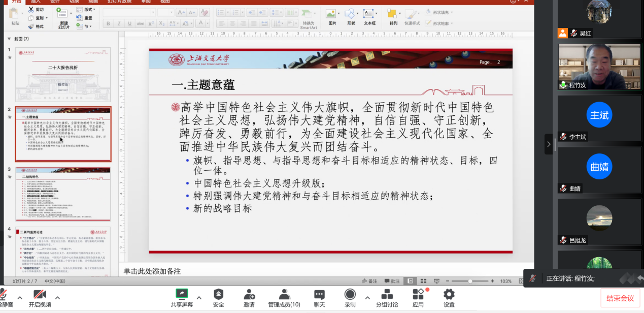The width and height of the screenshot is (644, 313).
Task: Switch to the 插入 (Insert) ribbon tab
Action: tap(36, 2)
